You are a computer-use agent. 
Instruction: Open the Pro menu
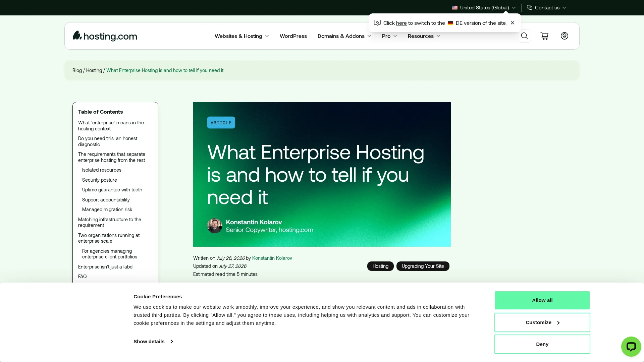[x=389, y=36]
